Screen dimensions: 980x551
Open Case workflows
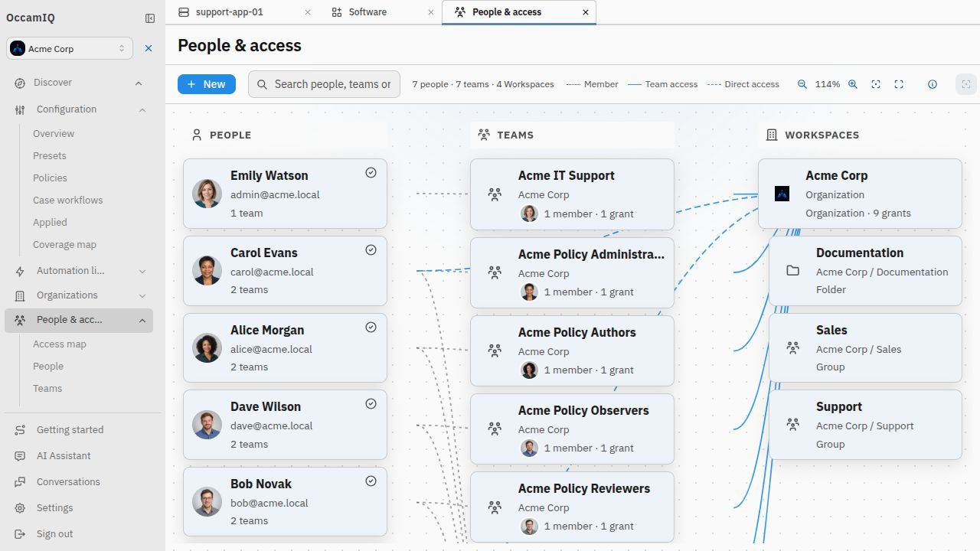click(x=67, y=200)
